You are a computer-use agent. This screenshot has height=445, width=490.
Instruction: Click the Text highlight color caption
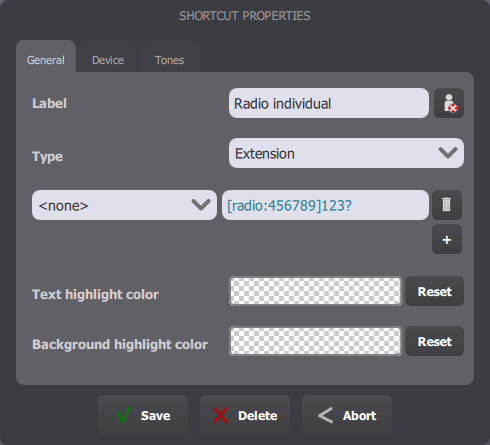95,294
